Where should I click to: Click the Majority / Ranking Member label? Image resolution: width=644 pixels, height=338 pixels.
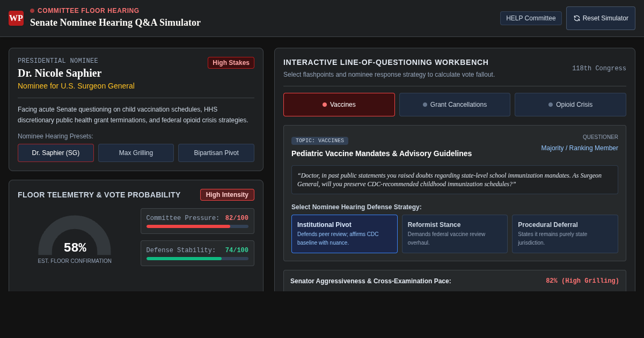pos(580,148)
